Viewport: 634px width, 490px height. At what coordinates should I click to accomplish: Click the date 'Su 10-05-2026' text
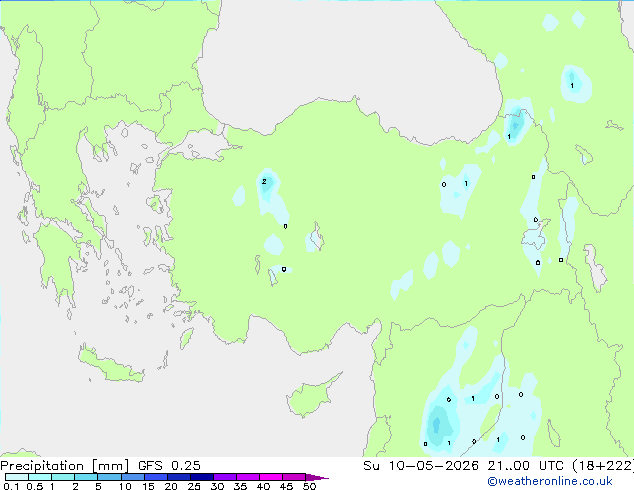[421, 466]
